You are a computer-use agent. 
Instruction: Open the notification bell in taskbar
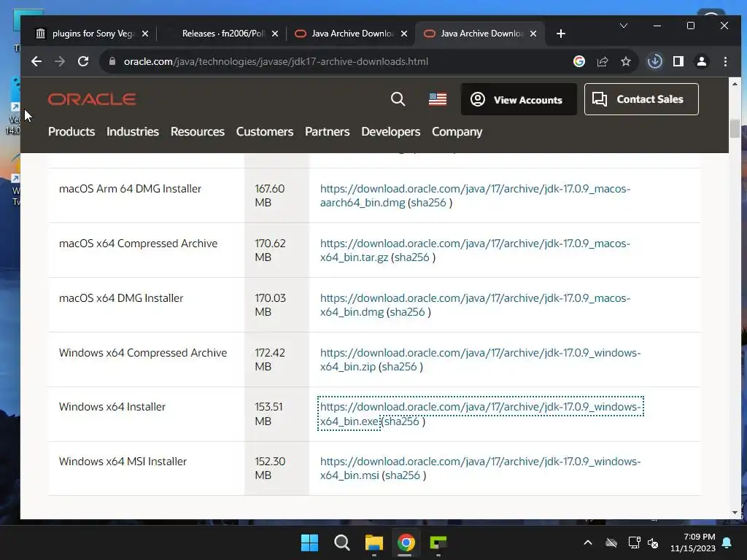[x=727, y=542]
